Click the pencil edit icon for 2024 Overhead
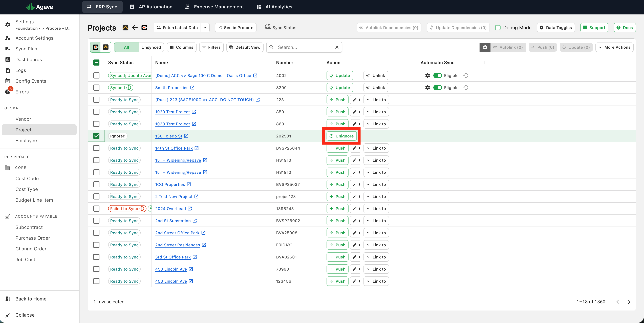 [x=354, y=209]
